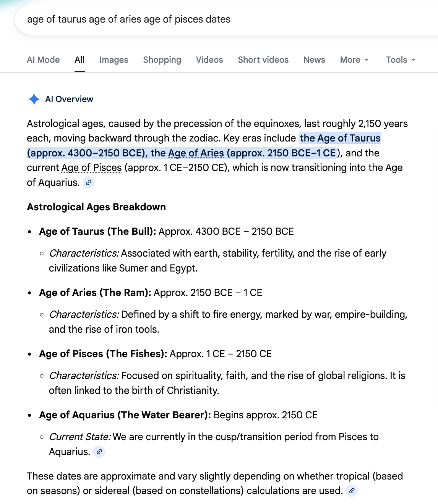Switch to the Videos tab
Screen dimensions: 438x504
click(x=209, y=60)
